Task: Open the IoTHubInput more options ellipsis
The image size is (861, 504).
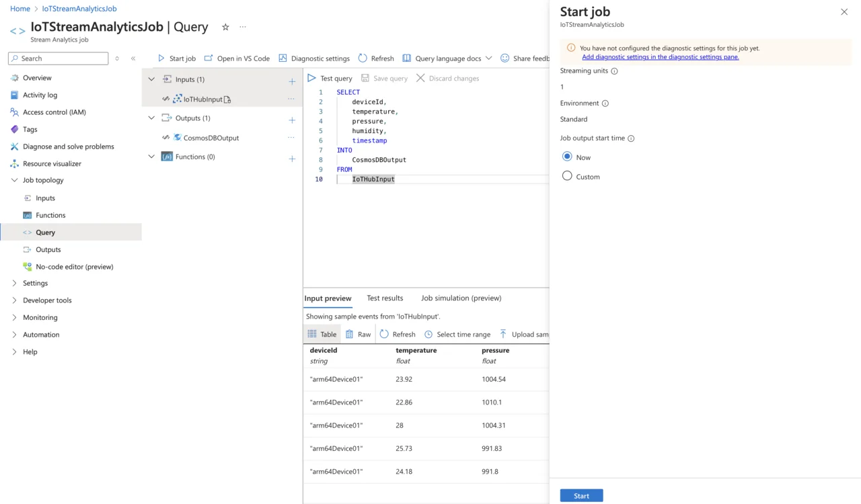Action: coord(291,99)
